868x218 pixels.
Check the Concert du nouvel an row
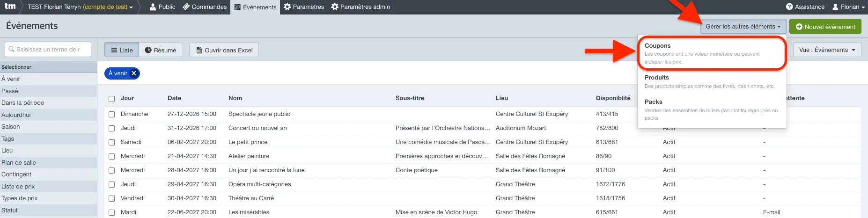(111, 128)
